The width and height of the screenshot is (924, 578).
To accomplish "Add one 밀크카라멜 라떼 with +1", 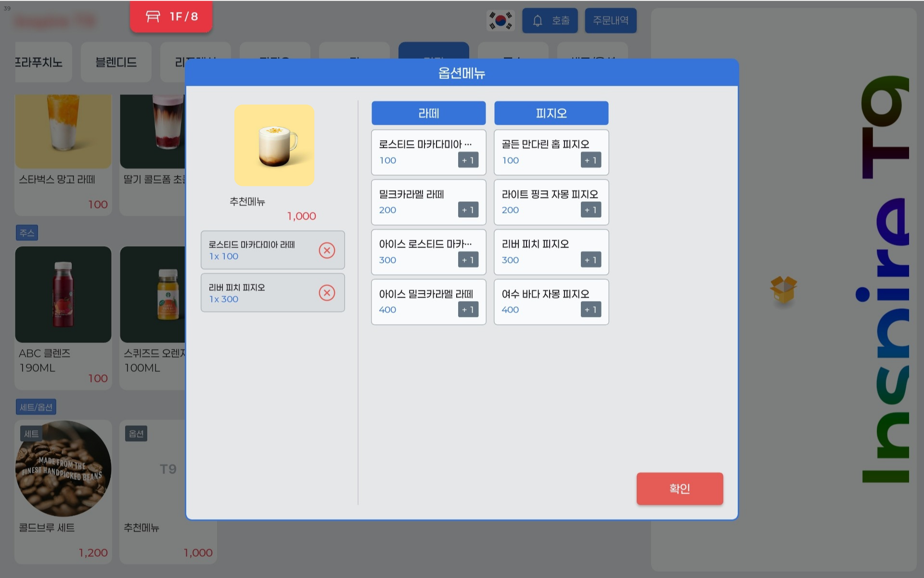I will coord(468,210).
